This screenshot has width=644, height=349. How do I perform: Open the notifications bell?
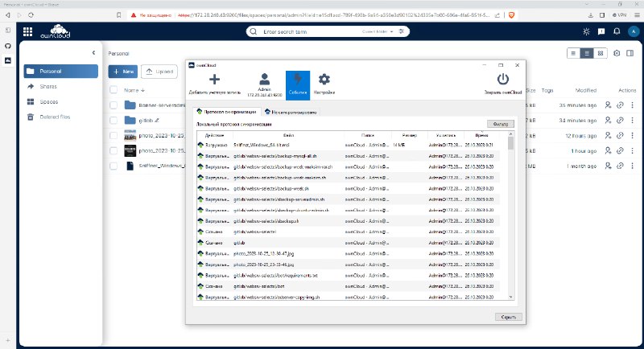617,31
